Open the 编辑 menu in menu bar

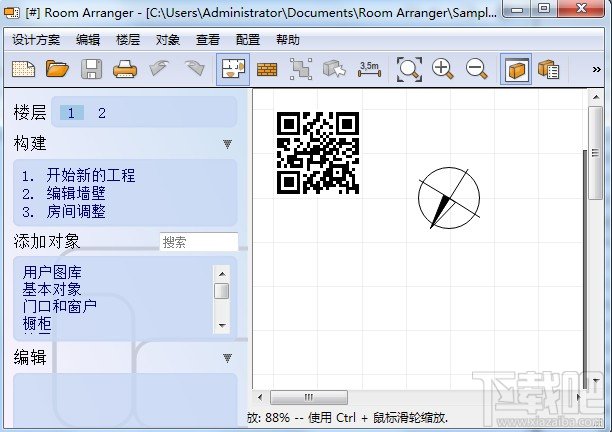click(88, 40)
